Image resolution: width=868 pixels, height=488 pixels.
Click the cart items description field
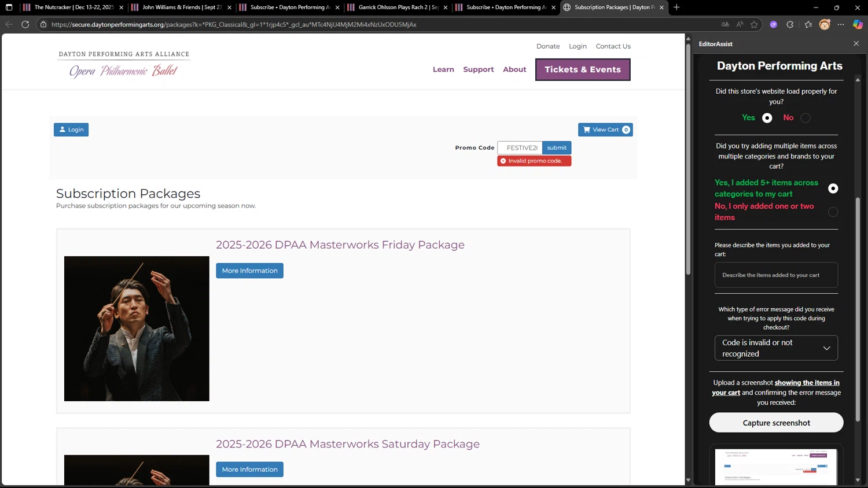pyautogui.click(x=776, y=275)
